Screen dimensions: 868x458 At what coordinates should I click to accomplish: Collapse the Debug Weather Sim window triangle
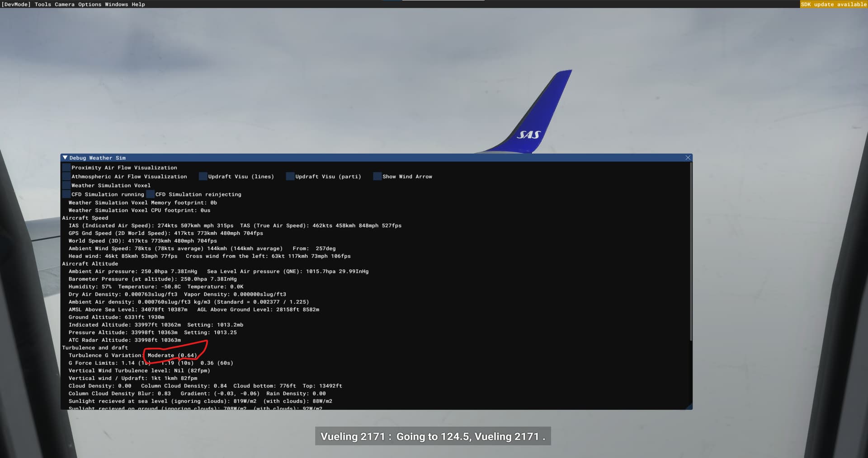(65, 158)
